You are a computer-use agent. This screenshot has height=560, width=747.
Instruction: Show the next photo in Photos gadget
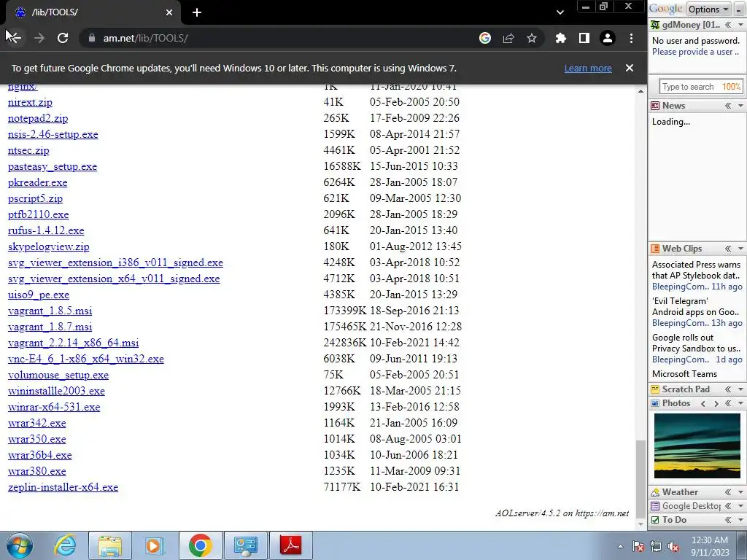(716, 404)
